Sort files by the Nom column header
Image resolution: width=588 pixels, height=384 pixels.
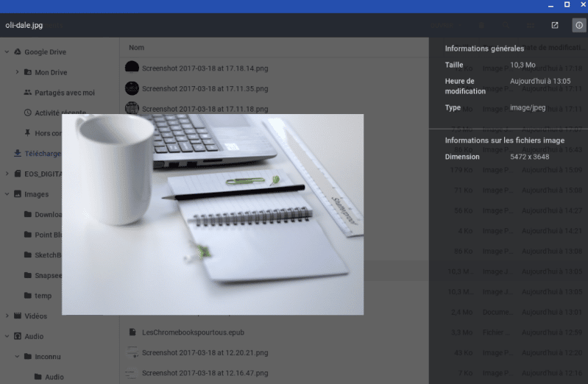136,47
